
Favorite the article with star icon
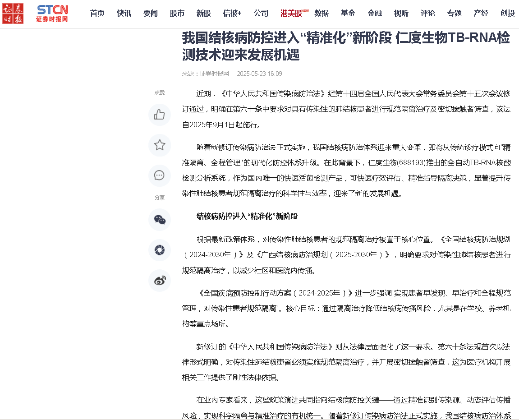click(160, 145)
